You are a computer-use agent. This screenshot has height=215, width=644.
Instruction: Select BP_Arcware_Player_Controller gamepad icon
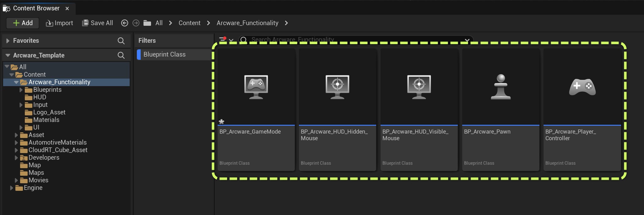[x=582, y=87]
